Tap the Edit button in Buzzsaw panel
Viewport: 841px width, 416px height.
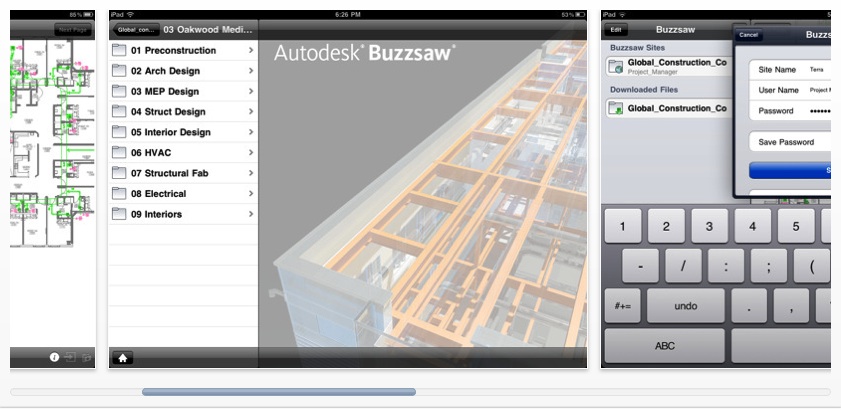616,30
